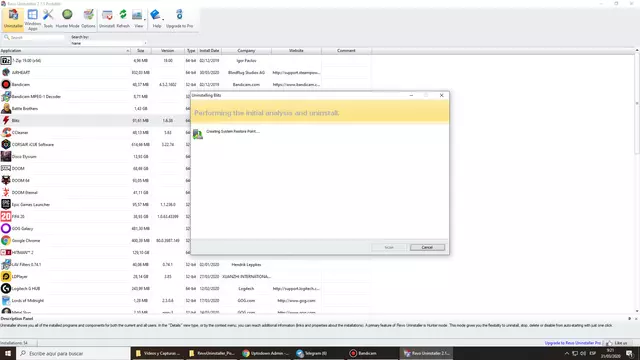This screenshot has height=360, width=640.
Task: Click the Refresh green arrows icon
Action: tap(123, 19)
